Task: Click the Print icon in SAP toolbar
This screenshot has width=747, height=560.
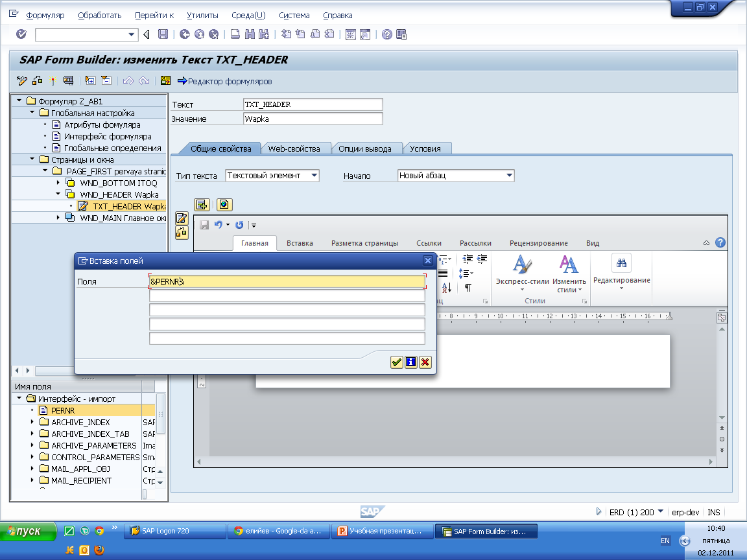Action: pyautogui.click(x=235, y=34)
